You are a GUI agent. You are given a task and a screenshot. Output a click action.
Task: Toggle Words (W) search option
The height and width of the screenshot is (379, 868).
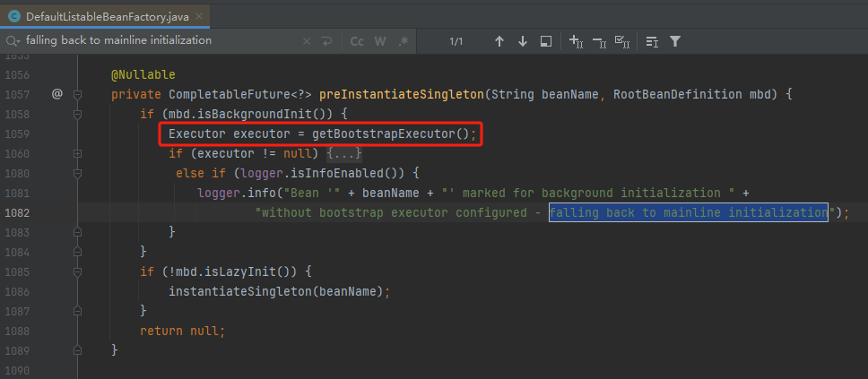380,41
